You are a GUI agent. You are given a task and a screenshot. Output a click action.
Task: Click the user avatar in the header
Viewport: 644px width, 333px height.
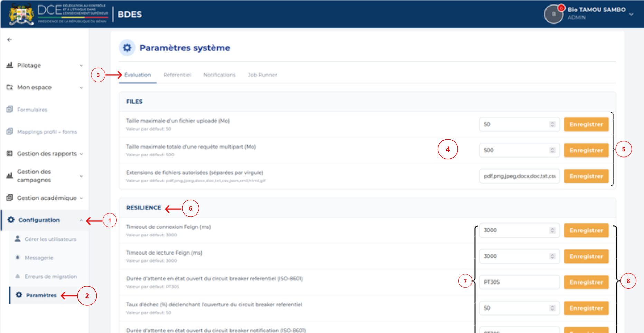[554, 14]
